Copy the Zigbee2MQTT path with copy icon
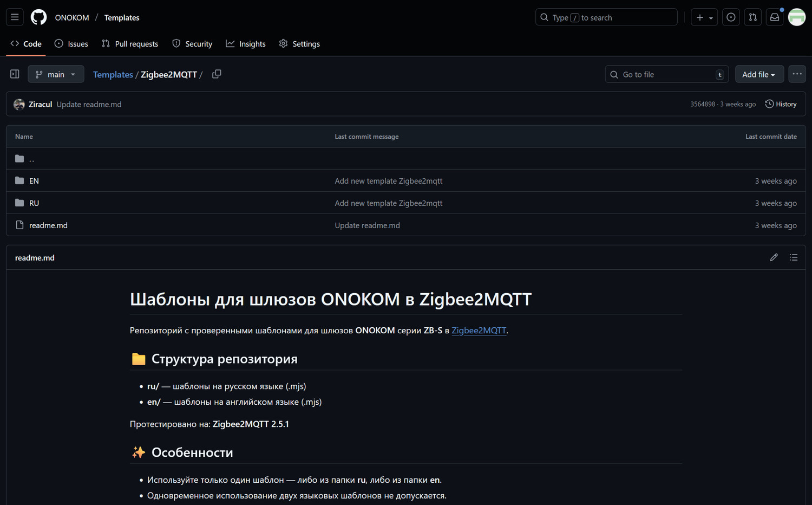812x505 pixels. pos(217,74)
